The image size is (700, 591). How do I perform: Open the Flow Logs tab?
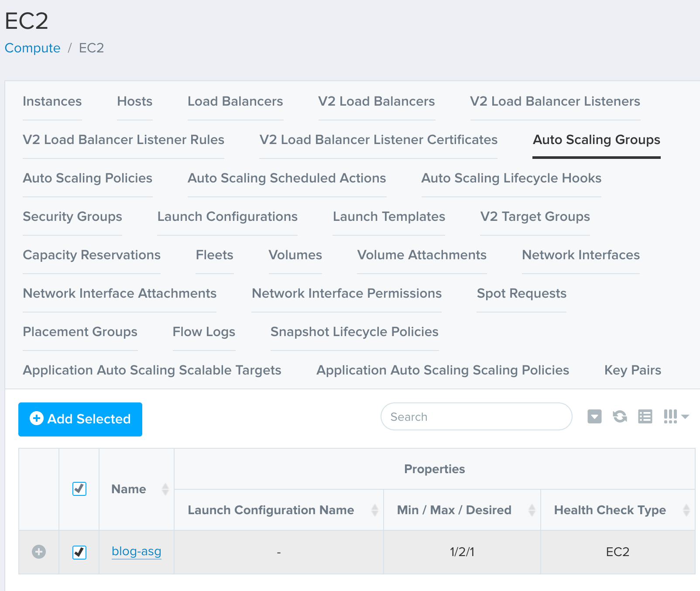click(x=204, y=332)
